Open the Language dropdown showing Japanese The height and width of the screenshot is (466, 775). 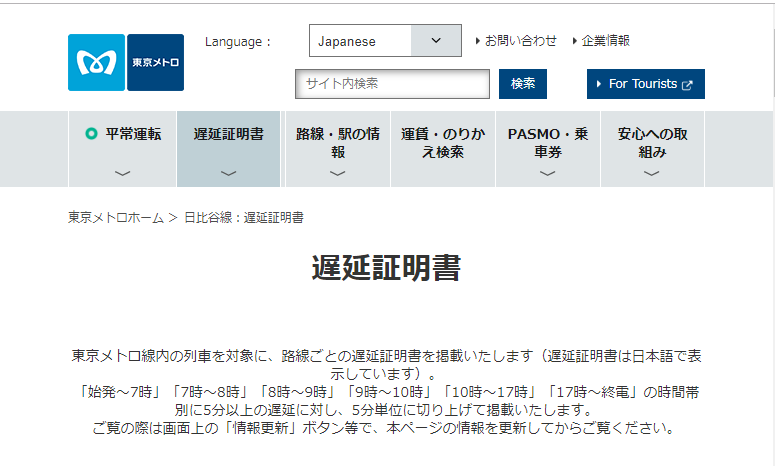(x=385, y=41)
